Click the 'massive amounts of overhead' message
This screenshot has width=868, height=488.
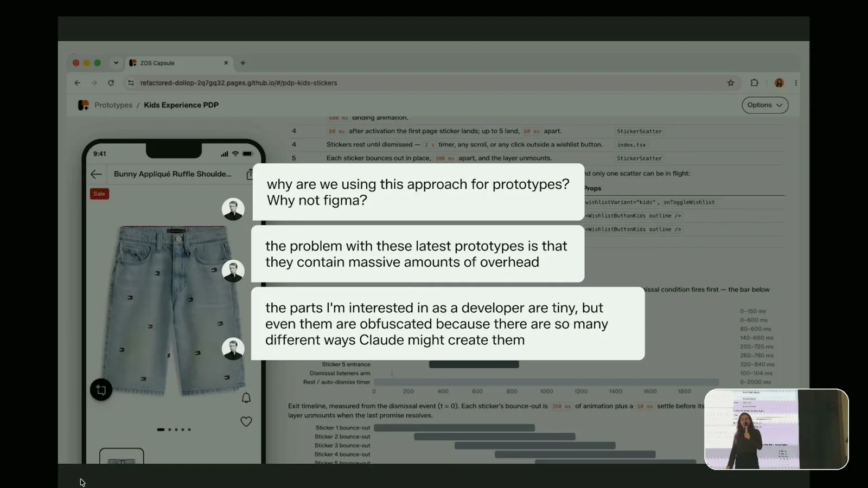418,254
